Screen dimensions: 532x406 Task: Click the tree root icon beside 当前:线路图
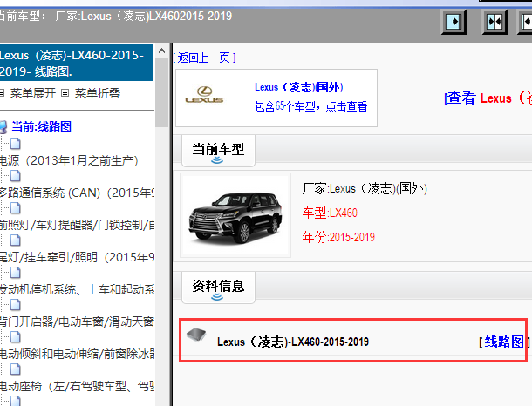pyautogui.click(x=3, y=127)
